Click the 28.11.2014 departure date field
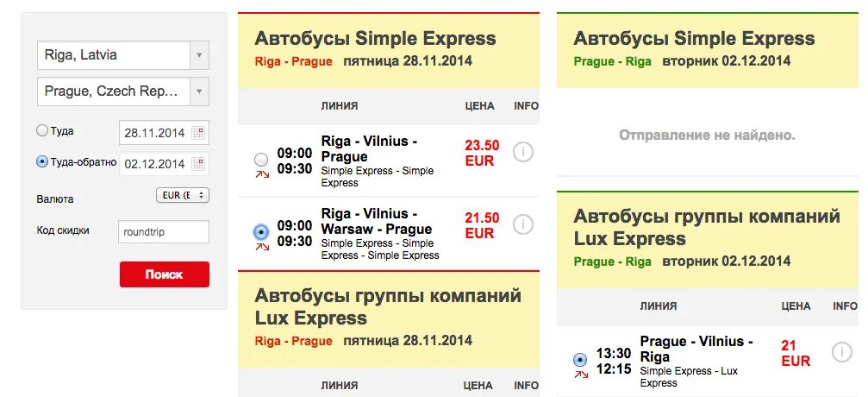Screen dimensions: 868x397 [164, 133]
